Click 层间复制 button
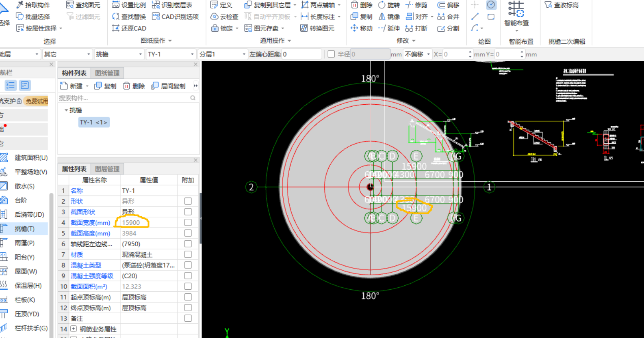644x338 pixels. point(168,86)
